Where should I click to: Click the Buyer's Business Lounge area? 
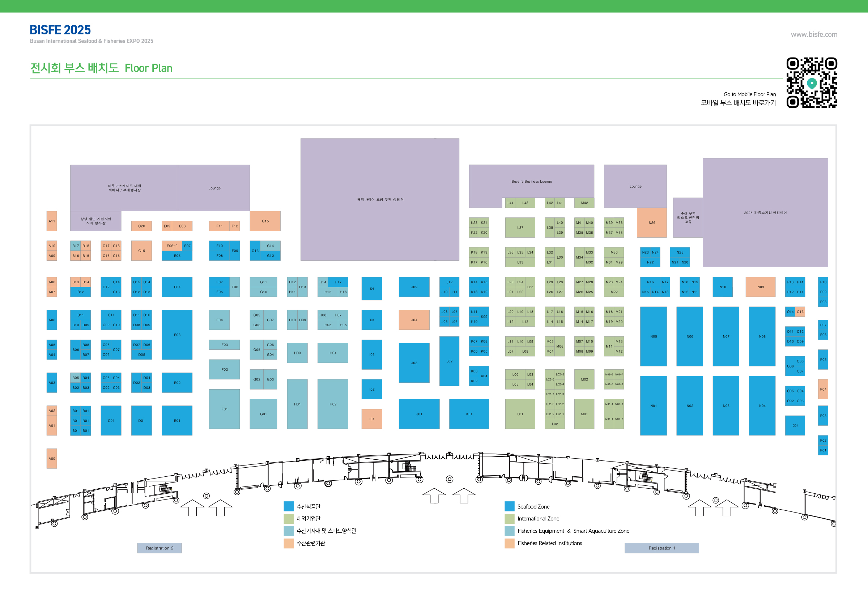click(x=531, y=181)
